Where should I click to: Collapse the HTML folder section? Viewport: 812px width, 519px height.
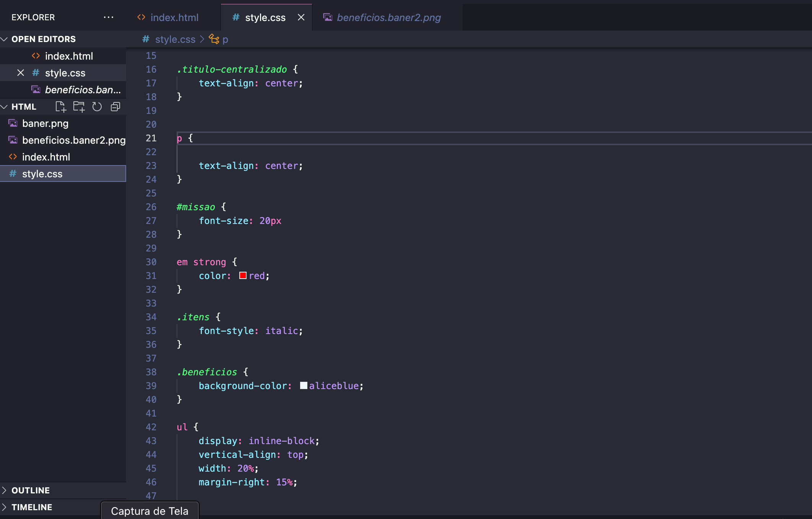point(4,107)
